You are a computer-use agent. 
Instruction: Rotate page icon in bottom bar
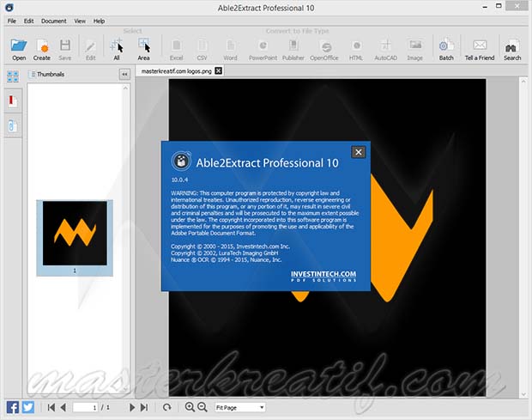166,407
